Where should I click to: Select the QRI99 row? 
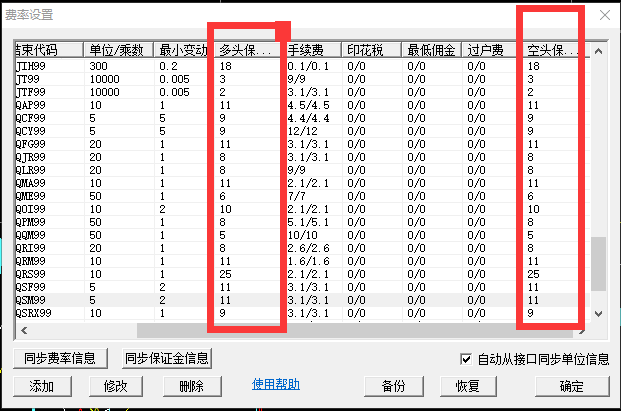[x=303, y=248]
